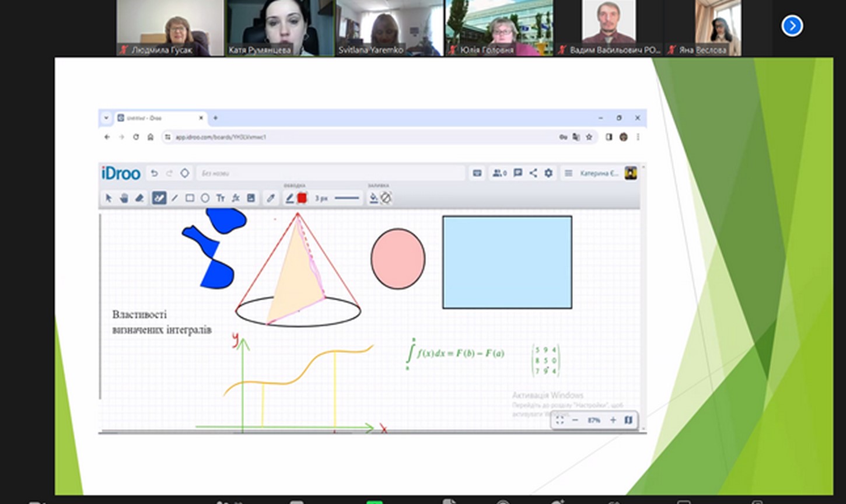The image size is (846, 504).
Task: Expand Chrome tab search chevron
Action: [x=106, y=118]
